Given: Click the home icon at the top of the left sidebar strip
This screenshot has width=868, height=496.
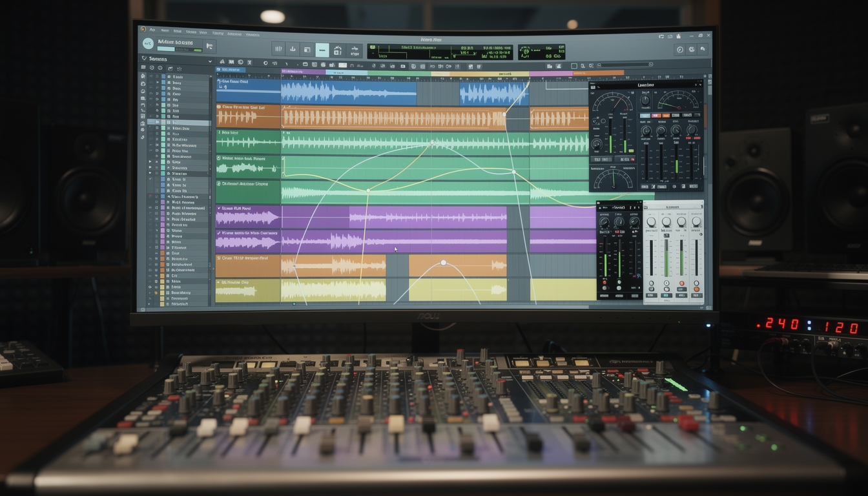Looking at the screenshot, I should [143, 76].
